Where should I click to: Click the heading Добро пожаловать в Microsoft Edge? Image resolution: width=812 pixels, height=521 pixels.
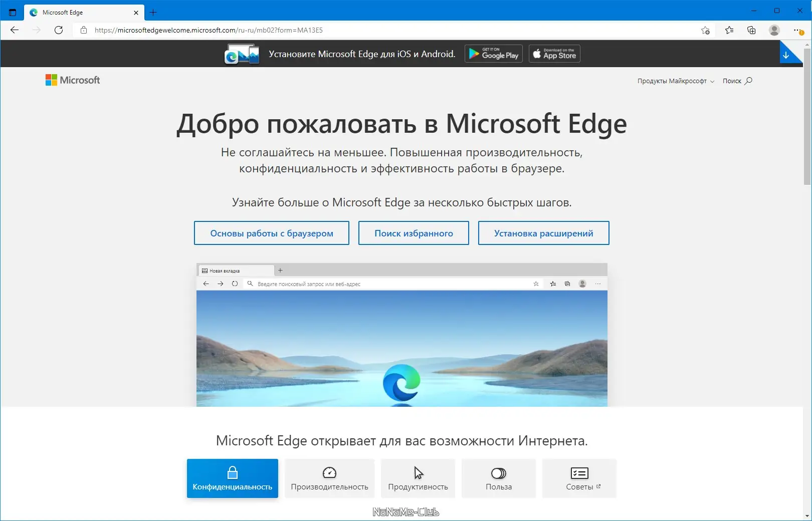tap(402, 124)
